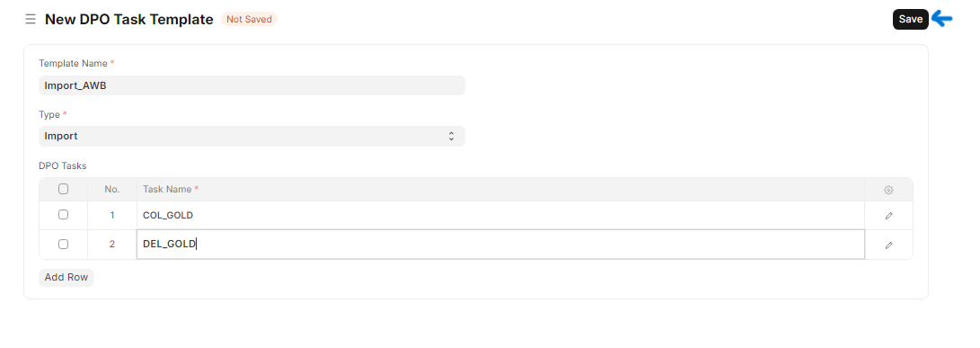Check the box for row 2

point(63,244)
